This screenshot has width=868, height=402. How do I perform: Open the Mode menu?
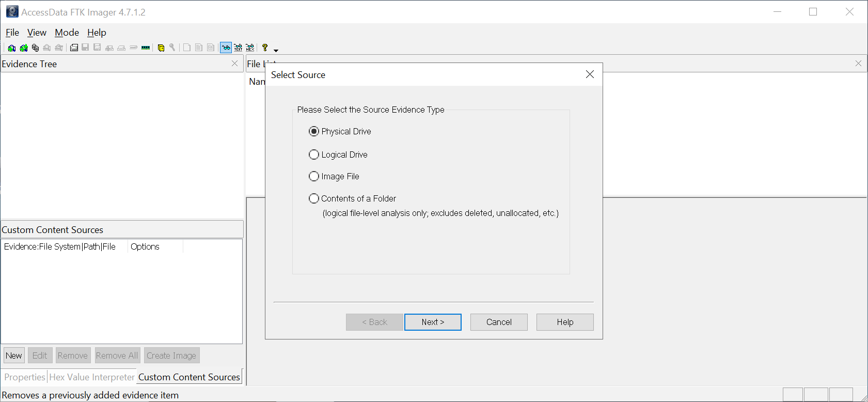click(67, 33)
